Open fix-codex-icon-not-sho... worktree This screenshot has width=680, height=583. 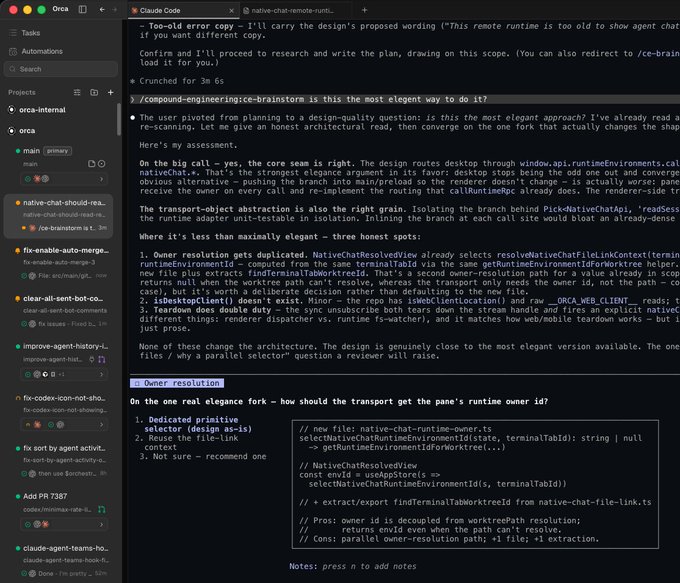[62, 398]
